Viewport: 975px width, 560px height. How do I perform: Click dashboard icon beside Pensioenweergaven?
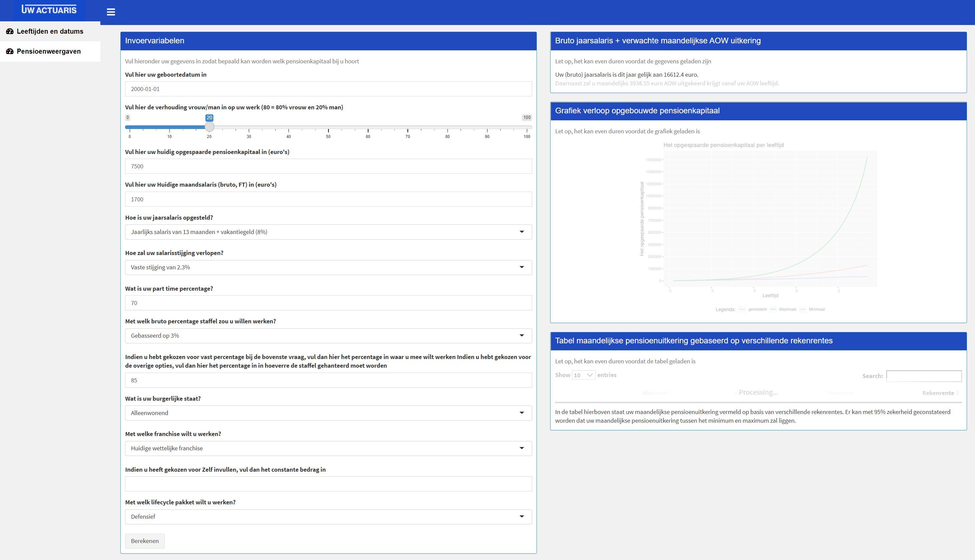click(x=10, y=52)
